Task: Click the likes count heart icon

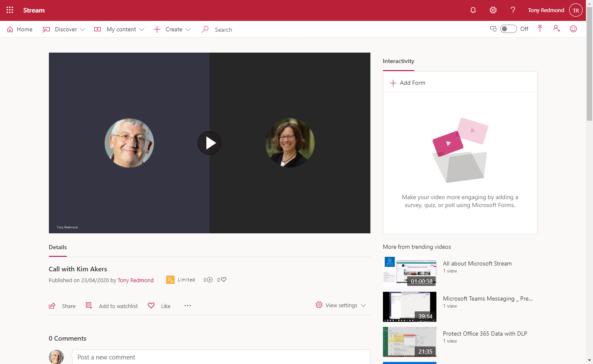Action: [x=223, y=280]
